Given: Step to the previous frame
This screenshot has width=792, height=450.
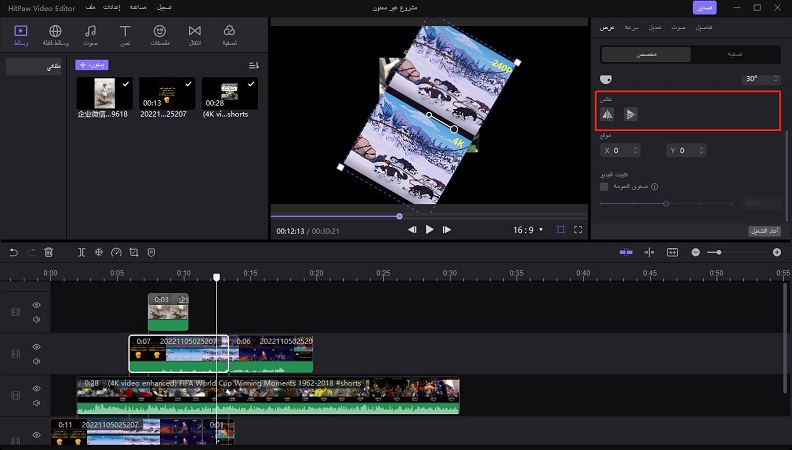Looking at the screenshot, I should pyautogui.click(x=412, y=229).
